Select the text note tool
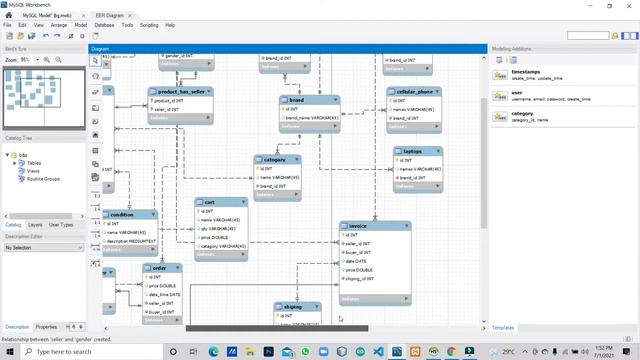640x360 pixels. tap(96, 122)
